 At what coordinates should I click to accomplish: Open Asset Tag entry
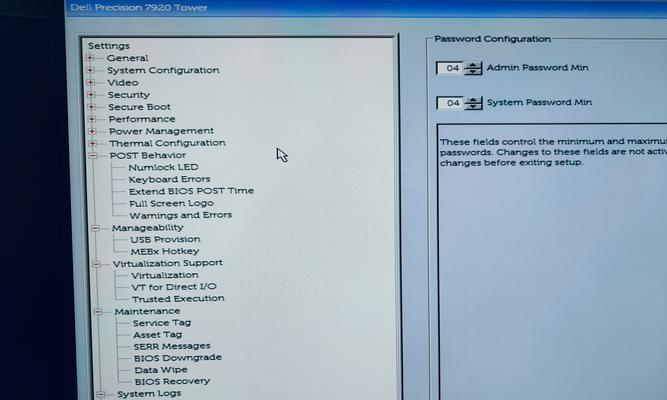[158, 335]
